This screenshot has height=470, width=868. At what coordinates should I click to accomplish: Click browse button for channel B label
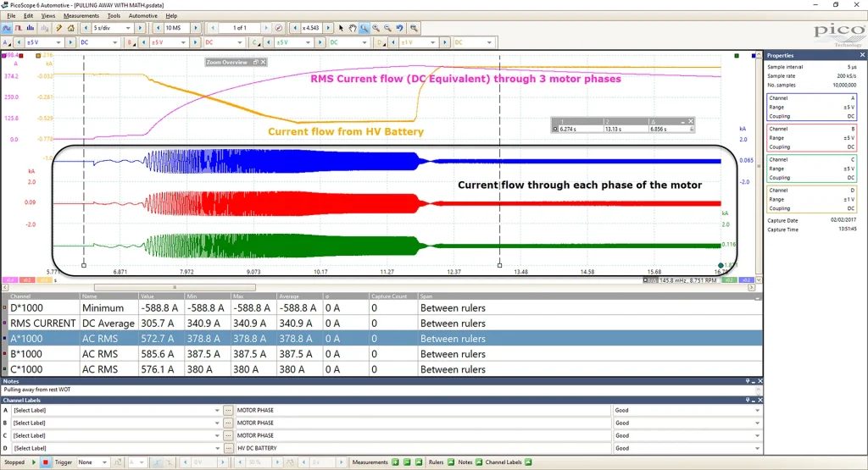tap(227, 423)
